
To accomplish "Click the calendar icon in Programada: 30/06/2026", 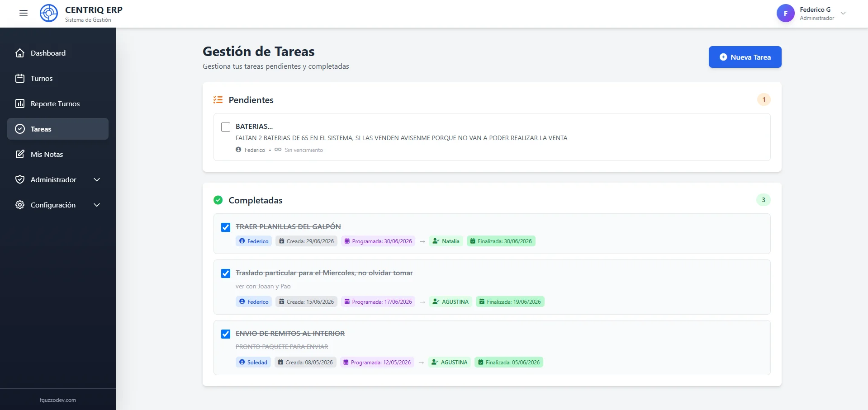I will 347,241.
